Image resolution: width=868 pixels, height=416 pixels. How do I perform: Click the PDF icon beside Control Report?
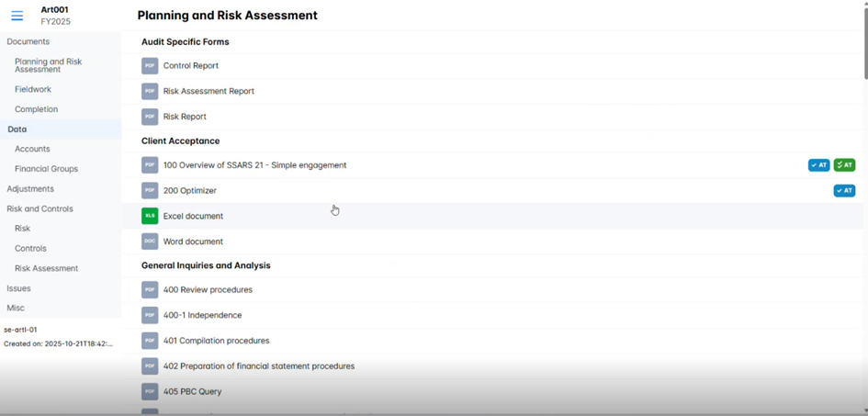150,66
